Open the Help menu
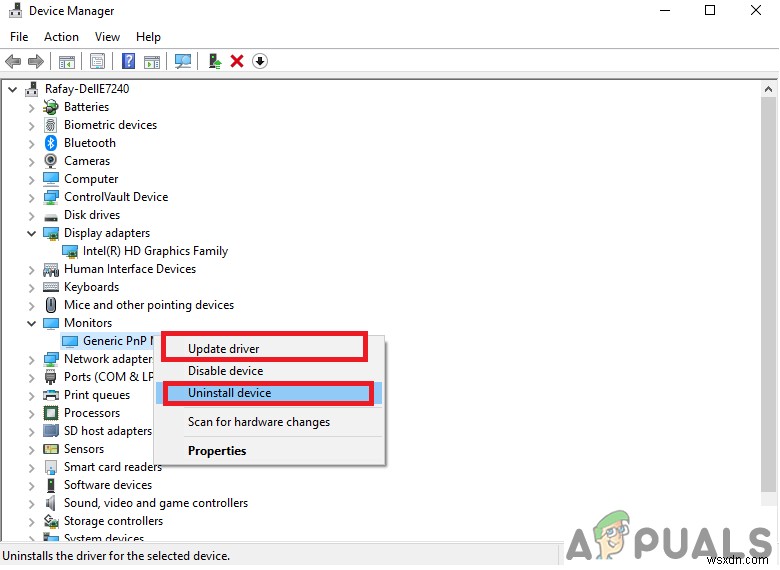This screenshot has height=570, width=780. pos(148,37)
